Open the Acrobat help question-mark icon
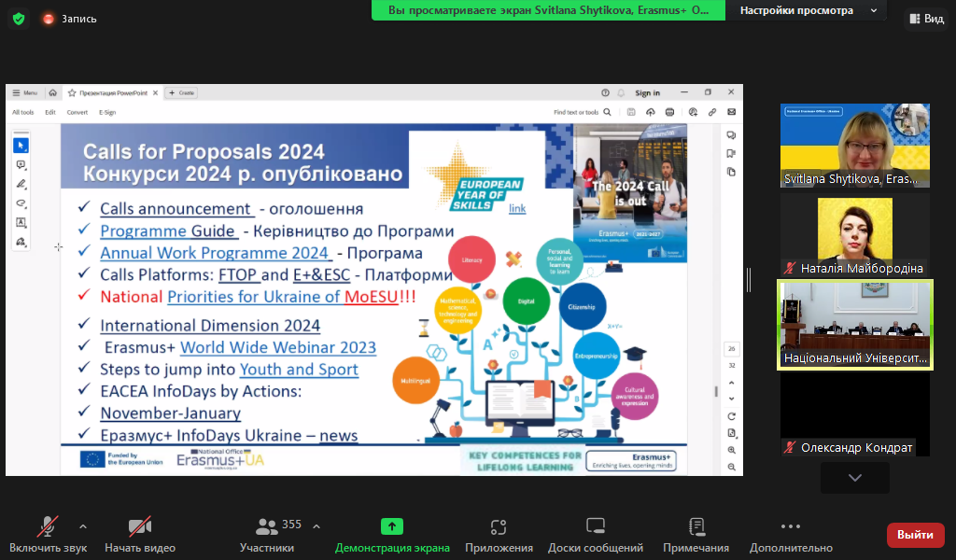956x560 pixels. point(605,92)
